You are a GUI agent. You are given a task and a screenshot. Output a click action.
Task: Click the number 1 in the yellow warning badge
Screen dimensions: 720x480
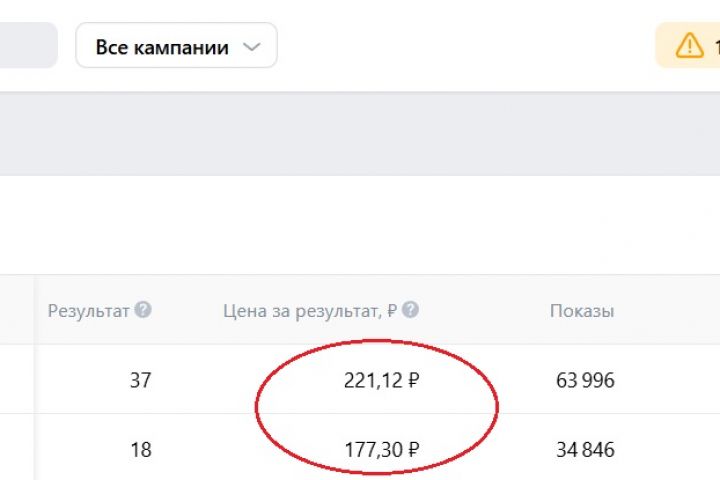(715, 47)
